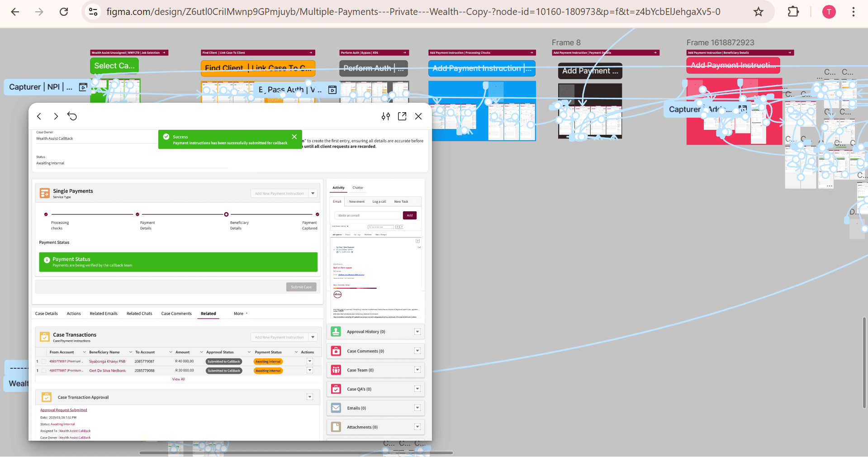Dismiss the green Success notification
This screenshot has height=457, width=868.
pos(294,137)
